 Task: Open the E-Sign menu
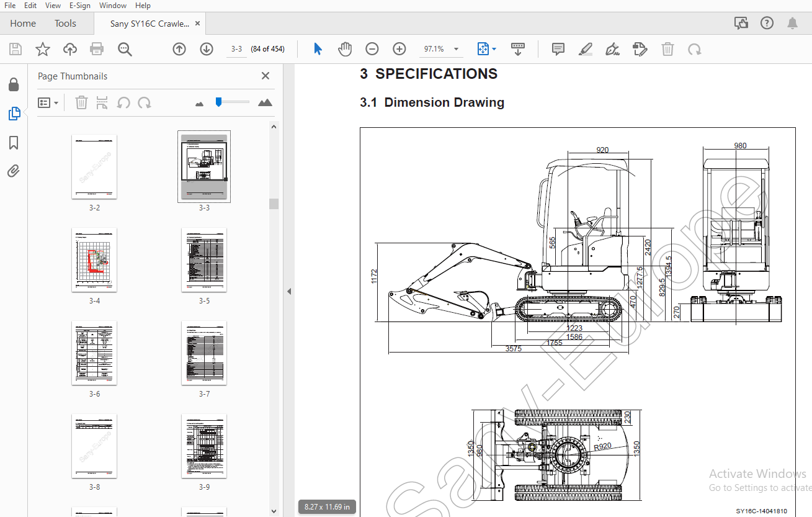coord(79,6)
